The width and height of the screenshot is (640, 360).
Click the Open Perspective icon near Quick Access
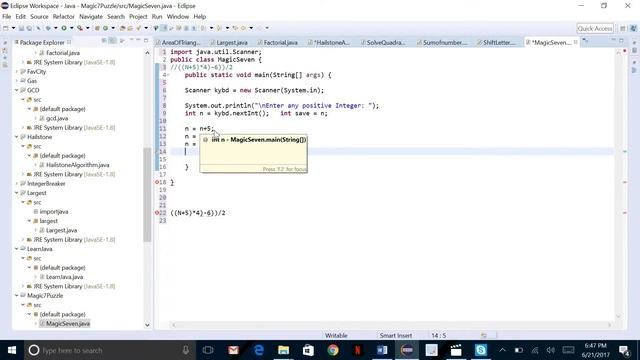pos(623,28)
